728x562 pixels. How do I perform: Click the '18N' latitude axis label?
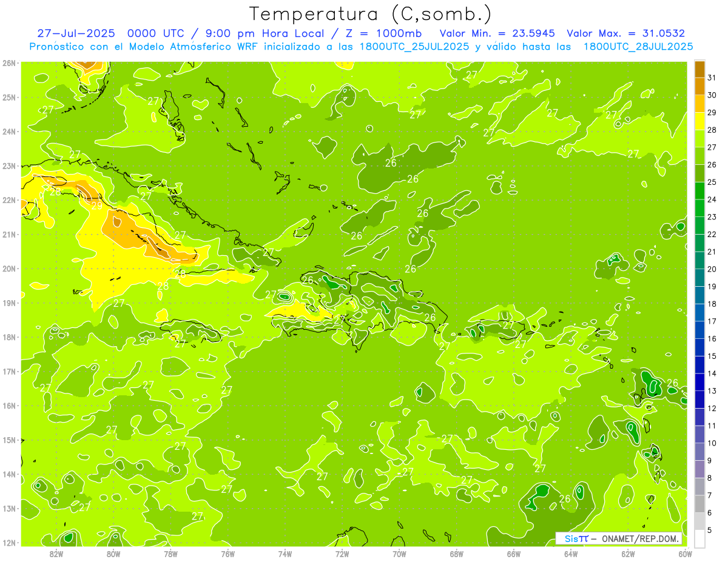pyautogui.click(x=10, y=337)
